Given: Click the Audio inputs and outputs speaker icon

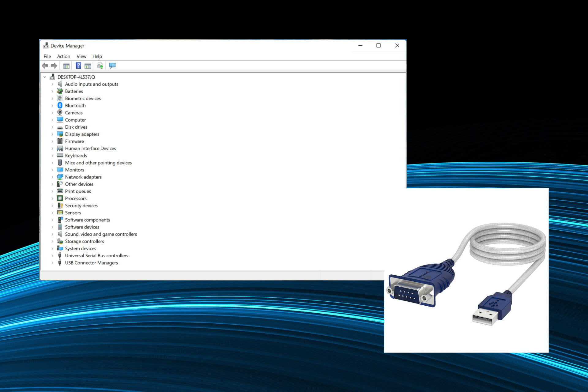Looking at the screenshot, I should pyautogui.click(x=60, y=84).
